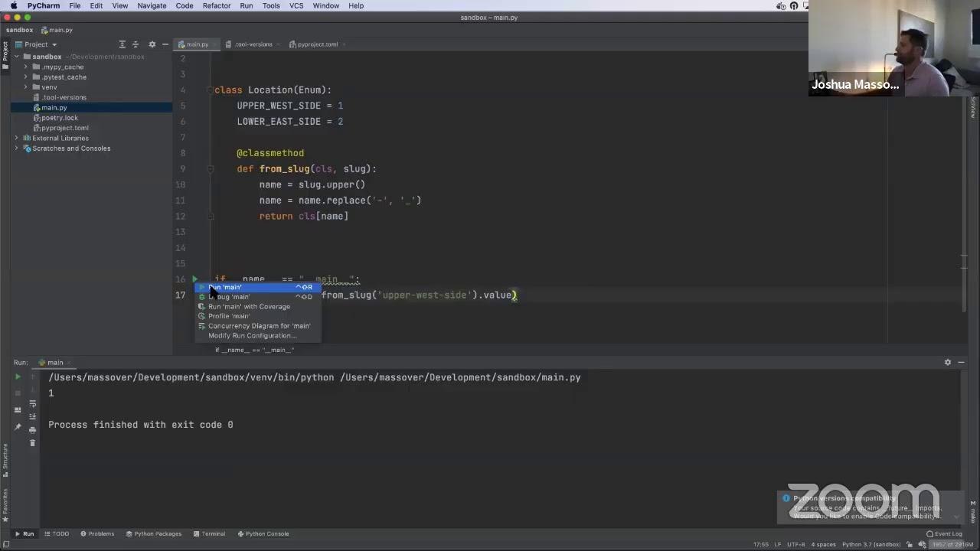This screenshot has width=980, height=551.
Task: Open the Python Console tool window
Action: tap(263, 534)
